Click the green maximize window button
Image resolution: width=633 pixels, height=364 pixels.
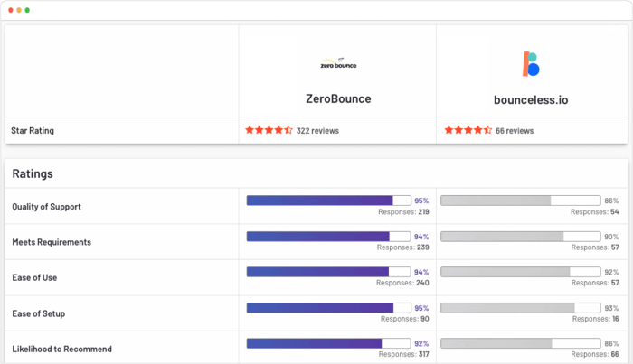[27, 10]
